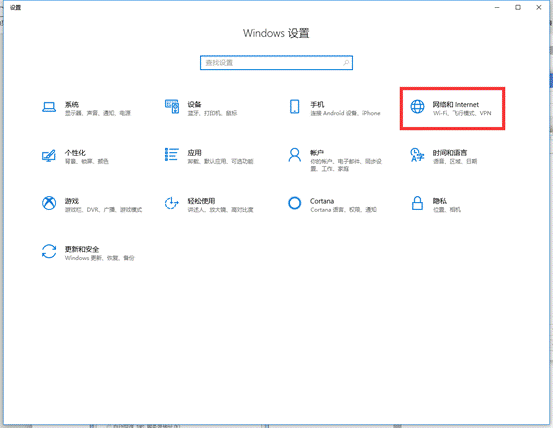Click the 应用 category title

point(194,153)
